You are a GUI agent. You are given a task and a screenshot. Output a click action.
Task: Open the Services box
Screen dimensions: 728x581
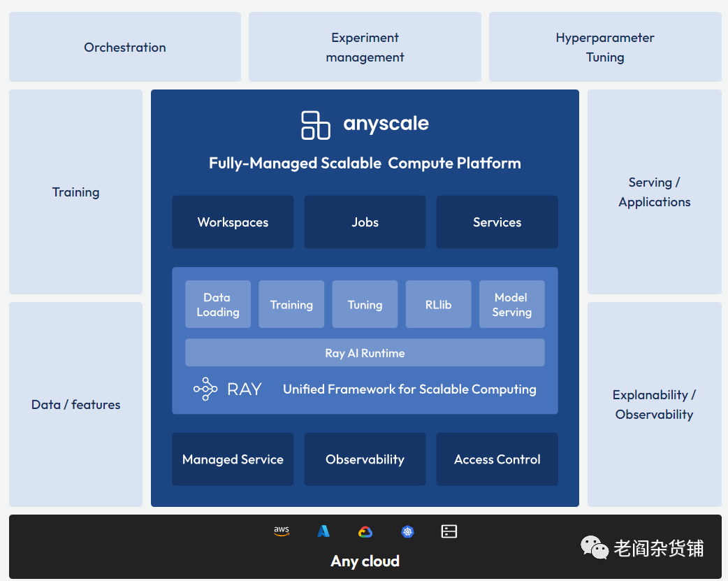pyautogui.click(x=497, y=222)
